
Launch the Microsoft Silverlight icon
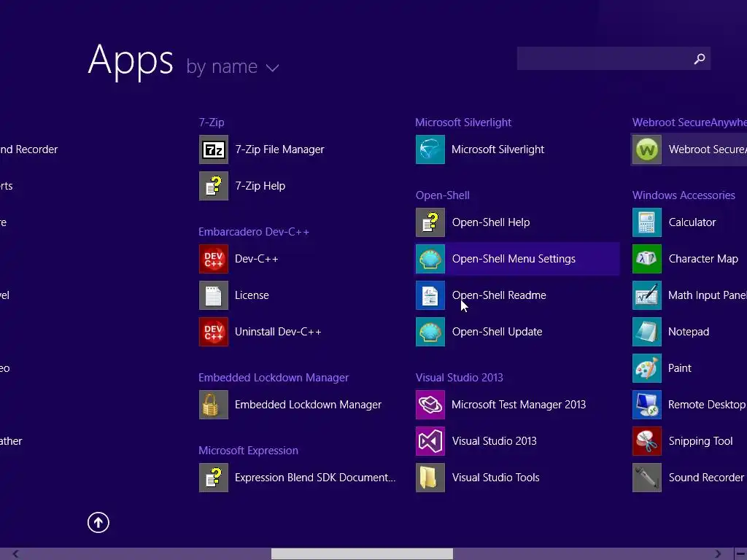coord(430,149)
